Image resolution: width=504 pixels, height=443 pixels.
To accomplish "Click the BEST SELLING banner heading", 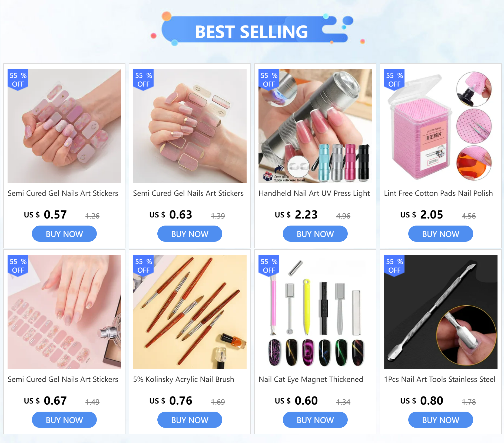I will pos(251,32).
